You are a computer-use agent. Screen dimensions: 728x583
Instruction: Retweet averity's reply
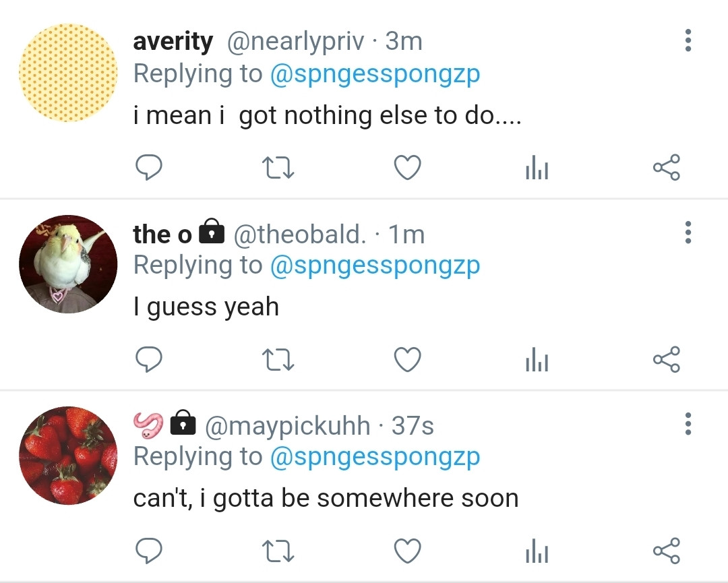click(x=278, y=168)
